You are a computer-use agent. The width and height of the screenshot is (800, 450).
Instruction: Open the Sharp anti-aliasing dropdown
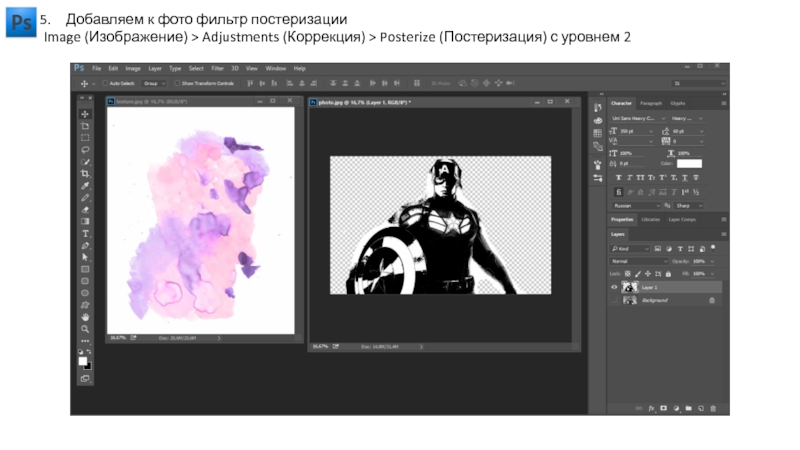pyautogui.click(x=689, y=206)
